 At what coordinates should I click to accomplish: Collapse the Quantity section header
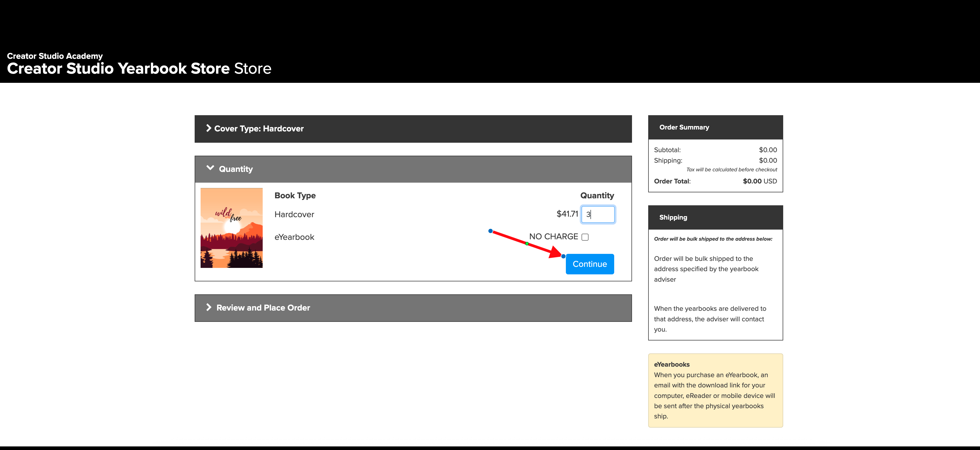click(x=413, y=169)
